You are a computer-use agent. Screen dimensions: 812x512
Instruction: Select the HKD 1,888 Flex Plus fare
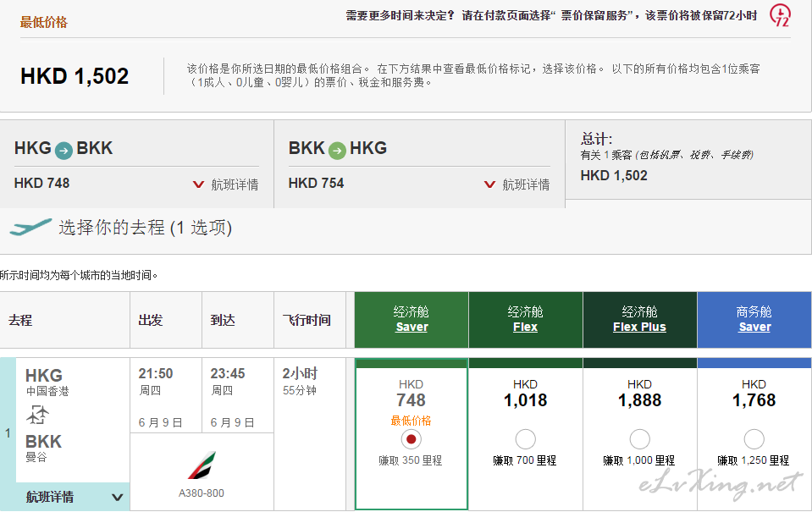(639, 439)
